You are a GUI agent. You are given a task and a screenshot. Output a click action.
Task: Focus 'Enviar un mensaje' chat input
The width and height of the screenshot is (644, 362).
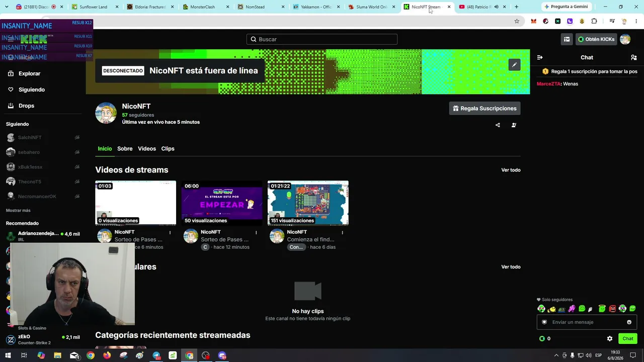(587, 322)
